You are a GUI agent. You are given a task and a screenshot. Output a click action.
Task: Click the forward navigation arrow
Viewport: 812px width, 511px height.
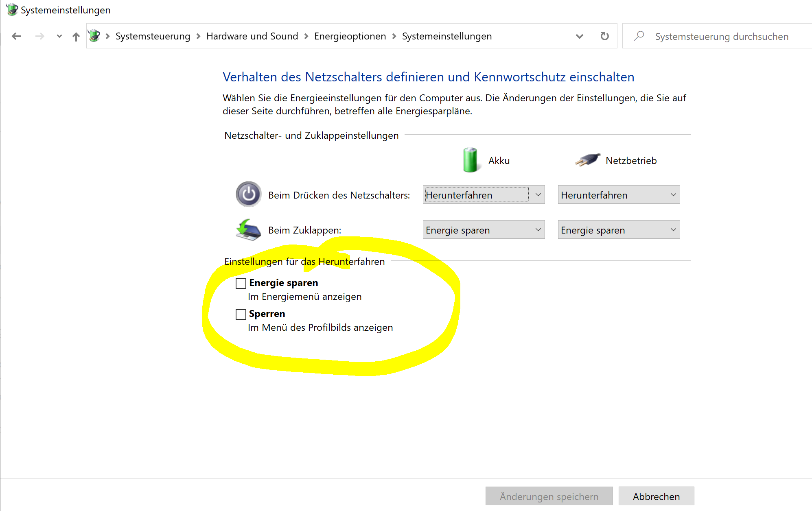tap(39, 36)
